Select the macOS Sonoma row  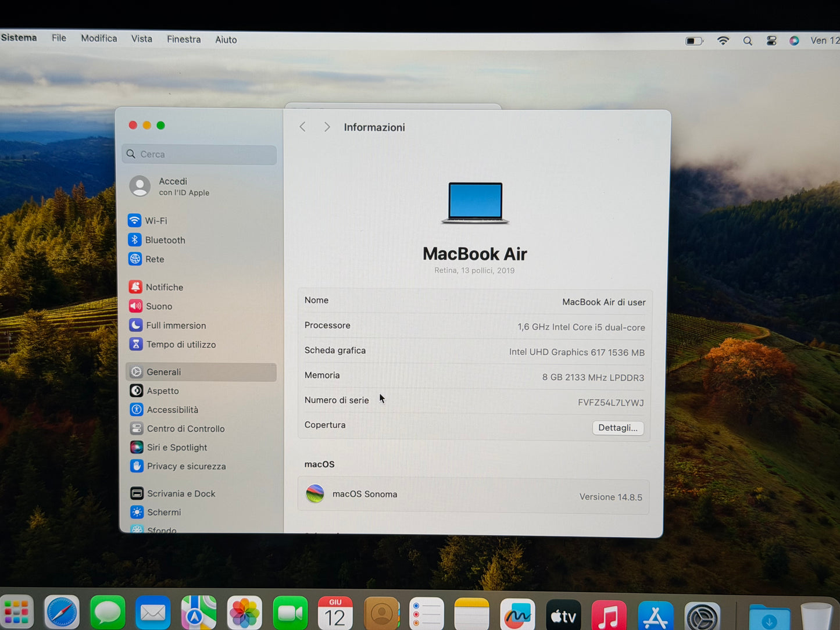(473, 495)
